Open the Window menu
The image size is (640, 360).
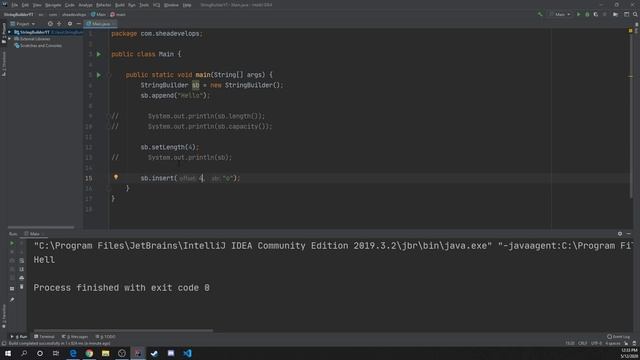click(x=171, y=5)
